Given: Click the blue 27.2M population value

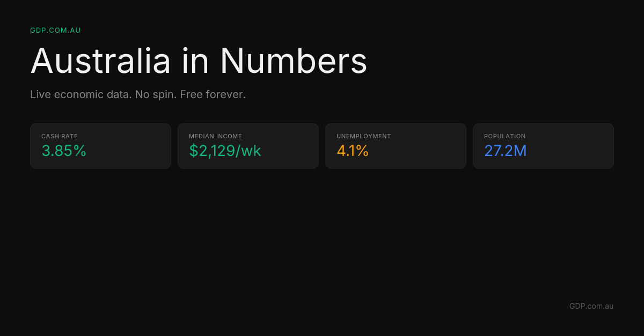Looking at the screenshot, I should tap(505, 151).
